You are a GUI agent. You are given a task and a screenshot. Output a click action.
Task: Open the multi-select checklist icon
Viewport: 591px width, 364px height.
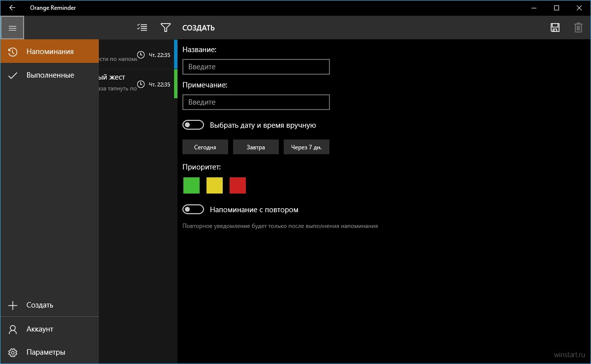(142, 28)
